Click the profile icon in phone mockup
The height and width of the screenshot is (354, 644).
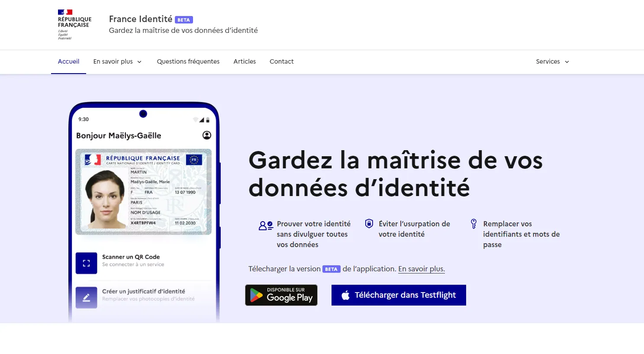pyautogui.click(x=207, y=135)
